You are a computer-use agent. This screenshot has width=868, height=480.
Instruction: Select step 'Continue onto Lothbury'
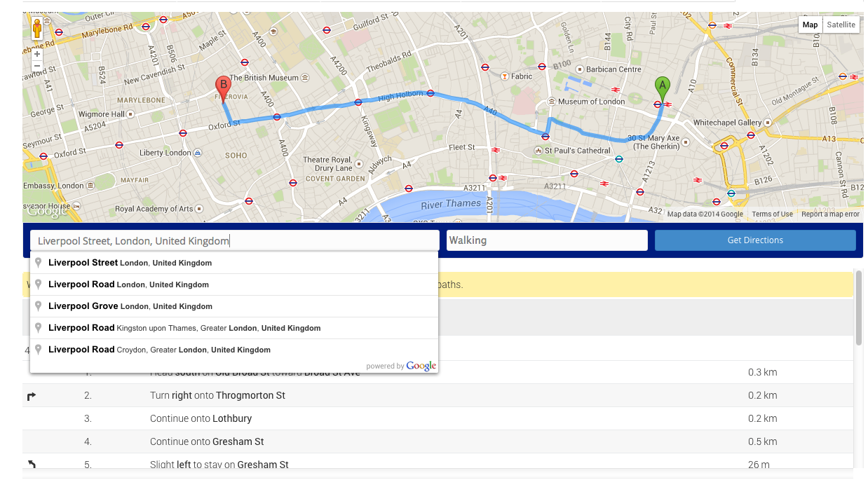click(201, 418)
